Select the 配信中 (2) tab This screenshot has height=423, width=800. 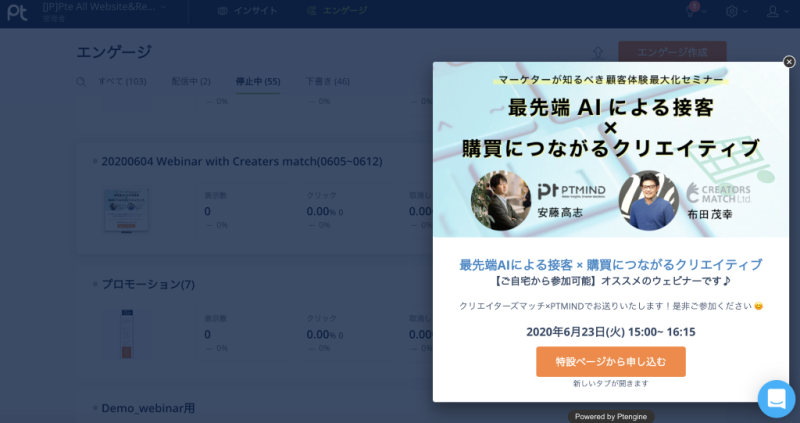click(x=191, y=82)
